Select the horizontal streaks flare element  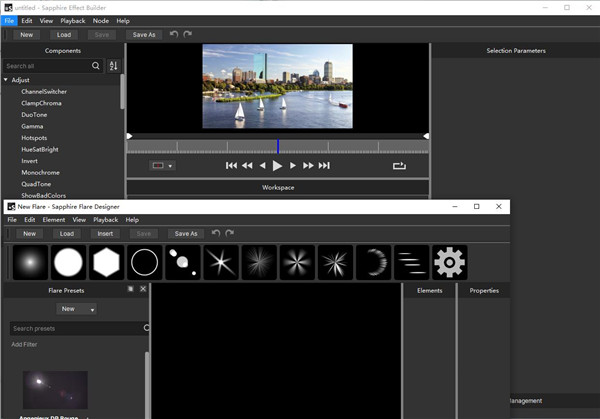pos(412,263)
